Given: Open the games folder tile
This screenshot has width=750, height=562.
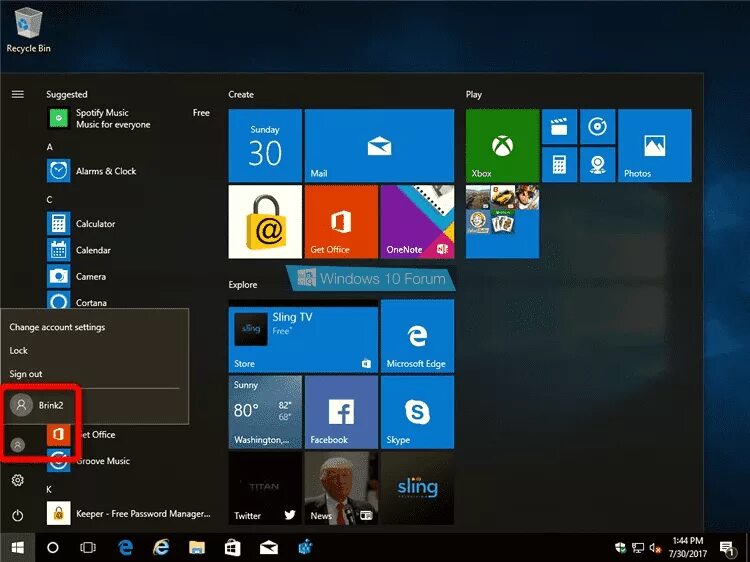Looking at the screenshot, I should coord(503,221).
